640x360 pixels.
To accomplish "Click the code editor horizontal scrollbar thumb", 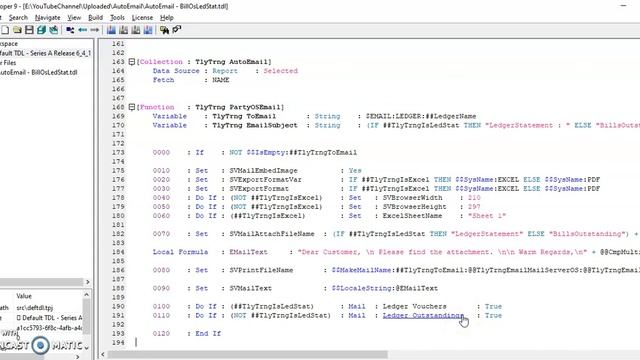I will tap(247, 355).
